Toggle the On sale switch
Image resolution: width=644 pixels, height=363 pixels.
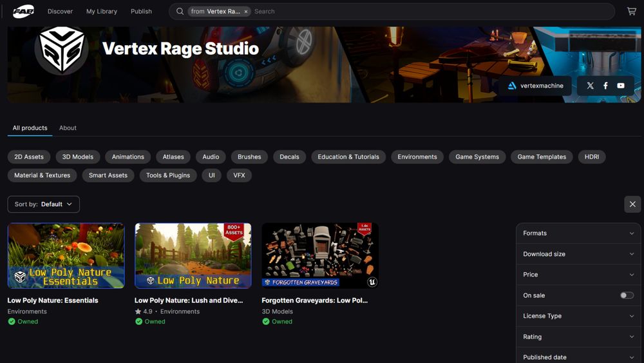pos(627,295)
